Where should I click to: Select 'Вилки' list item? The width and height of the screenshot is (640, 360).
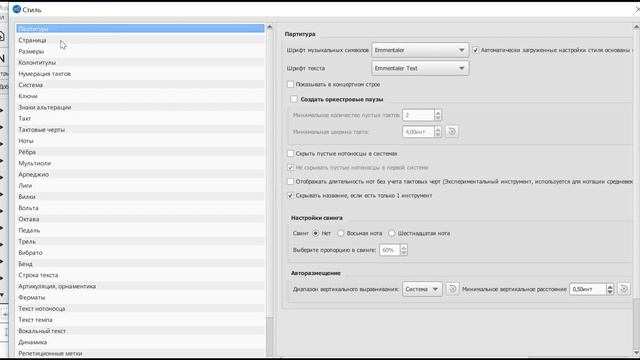[140, 197]
